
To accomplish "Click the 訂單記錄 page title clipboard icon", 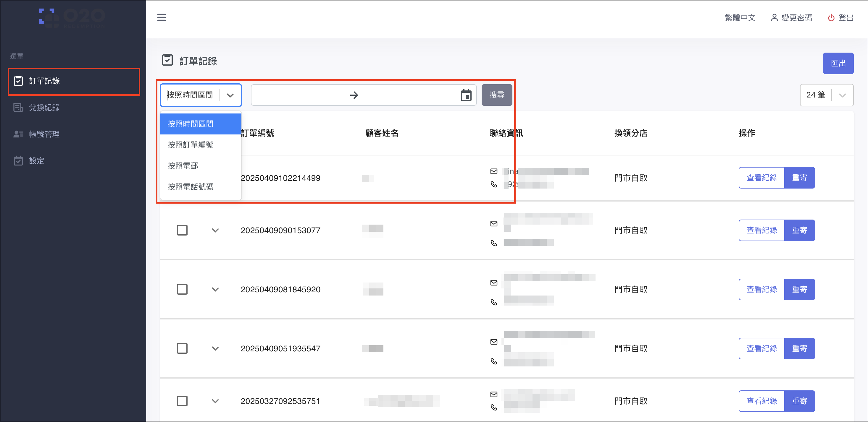I will [x=167, y=60].
